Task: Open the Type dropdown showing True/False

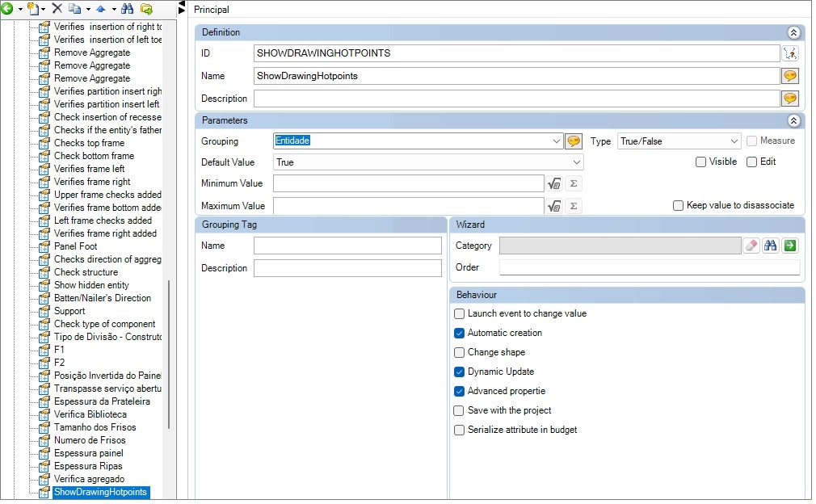Action: [734, 141]
